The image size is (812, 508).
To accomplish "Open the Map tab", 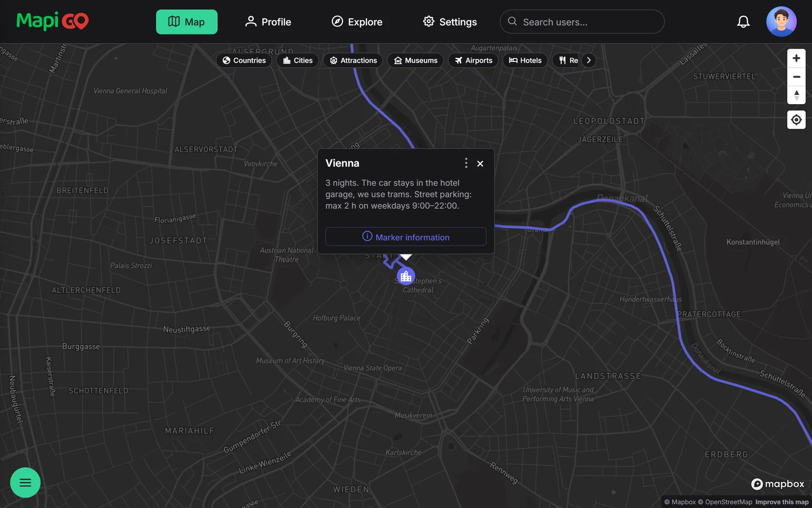I will [187, 22].
